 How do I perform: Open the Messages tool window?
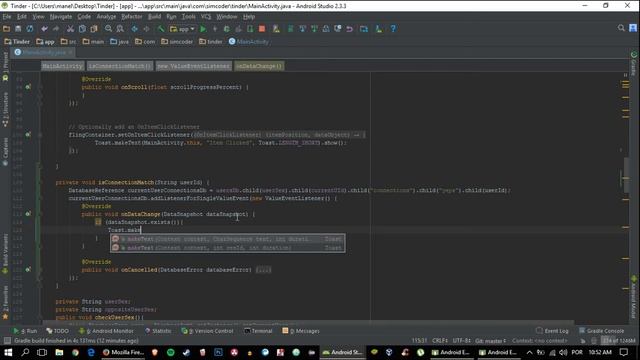301,331
